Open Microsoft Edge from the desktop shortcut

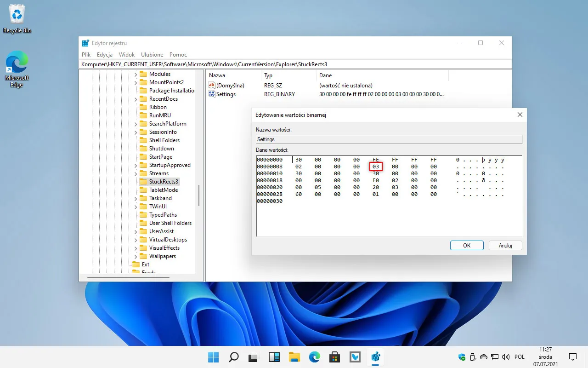pyautogui.click(x=17, y=61)
